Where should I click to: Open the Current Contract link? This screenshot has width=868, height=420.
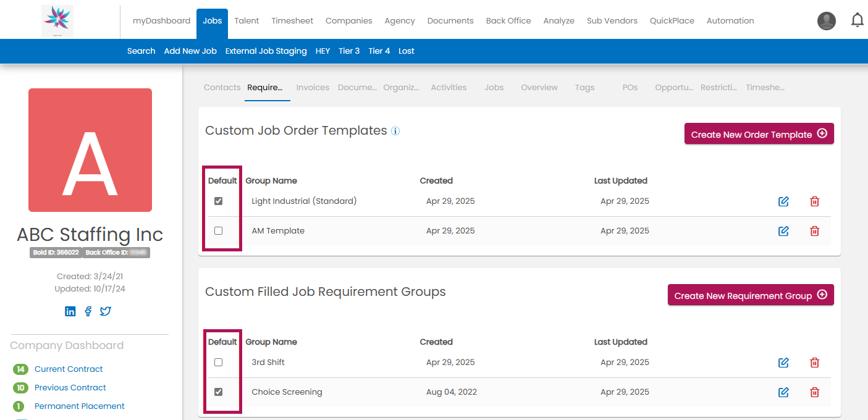point(69,369)
